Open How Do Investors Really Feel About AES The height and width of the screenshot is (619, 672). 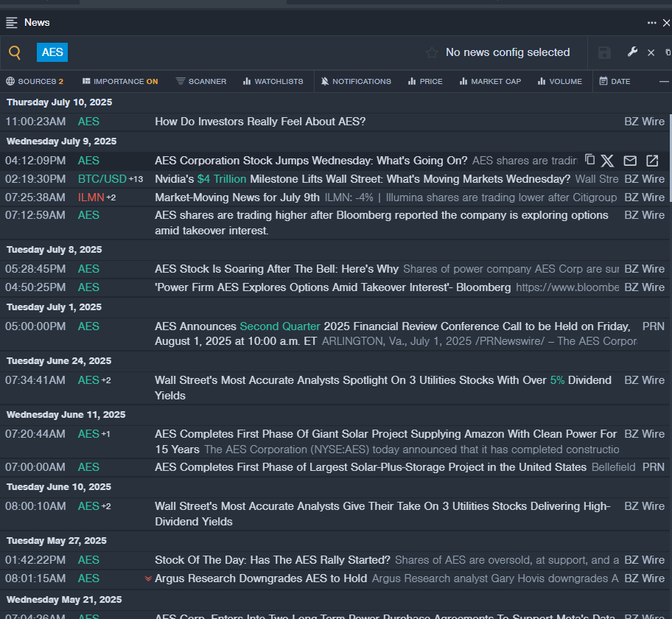tap(260, 122)
